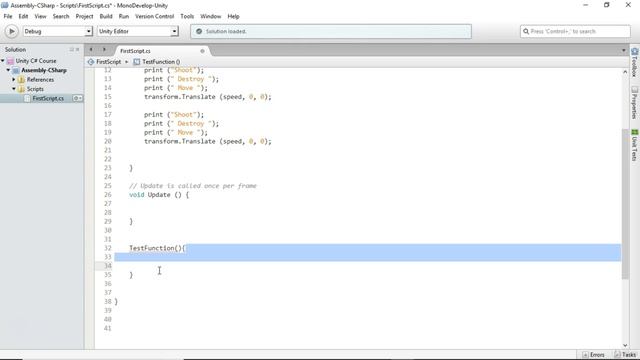
Task: Select the FirstScript.cs document tab
Action: tap(161, 51)
